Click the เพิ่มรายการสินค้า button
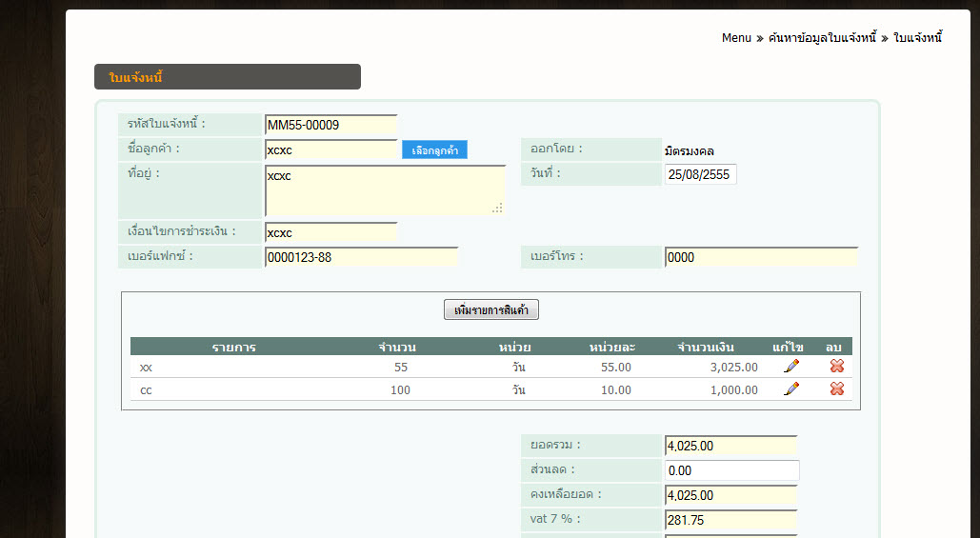980x538 pixels. click(491, 309)
